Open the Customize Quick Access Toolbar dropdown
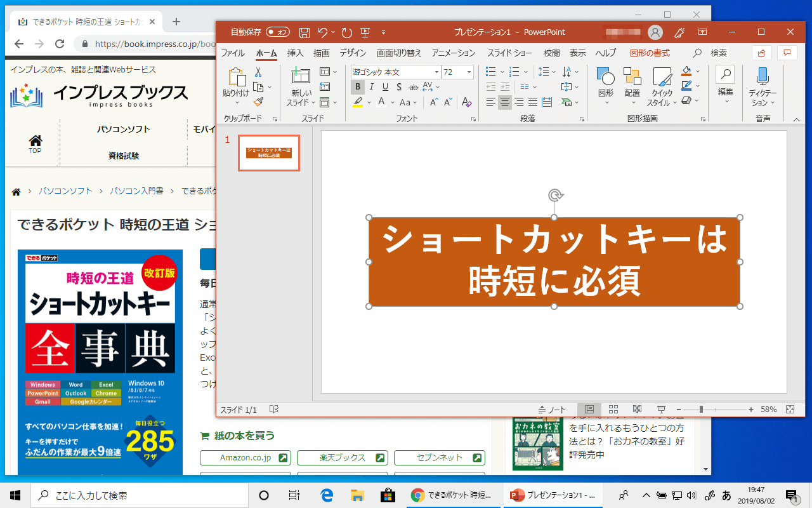Screen dimensions: 812x508 tap(383, 32)
